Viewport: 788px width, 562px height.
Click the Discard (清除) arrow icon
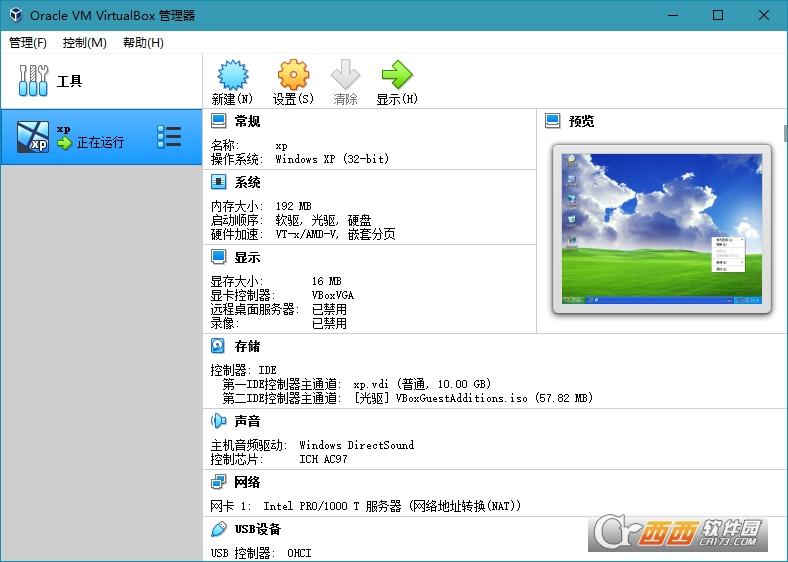pyautogui.click(x=345, y=75)
